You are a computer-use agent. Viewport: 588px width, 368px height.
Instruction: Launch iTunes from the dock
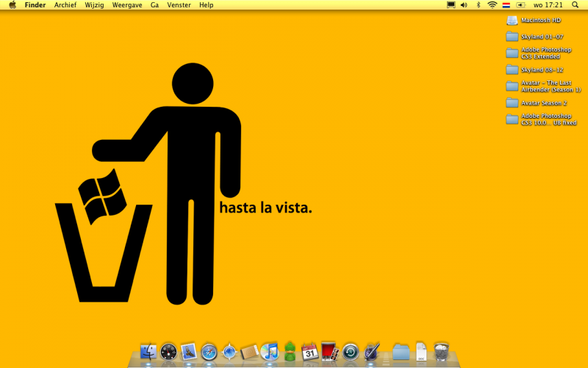270,352
